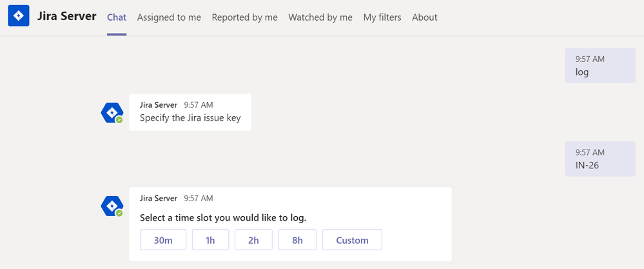
Task: Switch to the Assigned to me tab
Action: 169,17
